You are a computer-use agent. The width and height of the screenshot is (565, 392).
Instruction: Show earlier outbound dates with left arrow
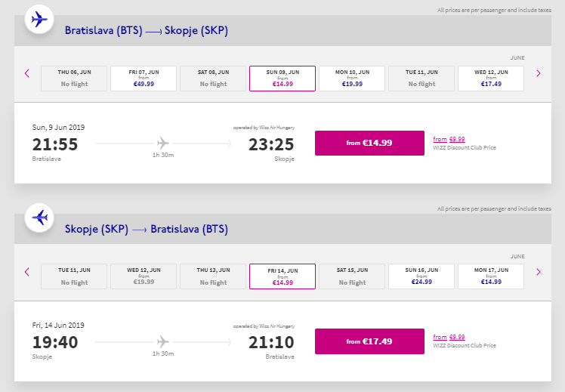point(27,73)
